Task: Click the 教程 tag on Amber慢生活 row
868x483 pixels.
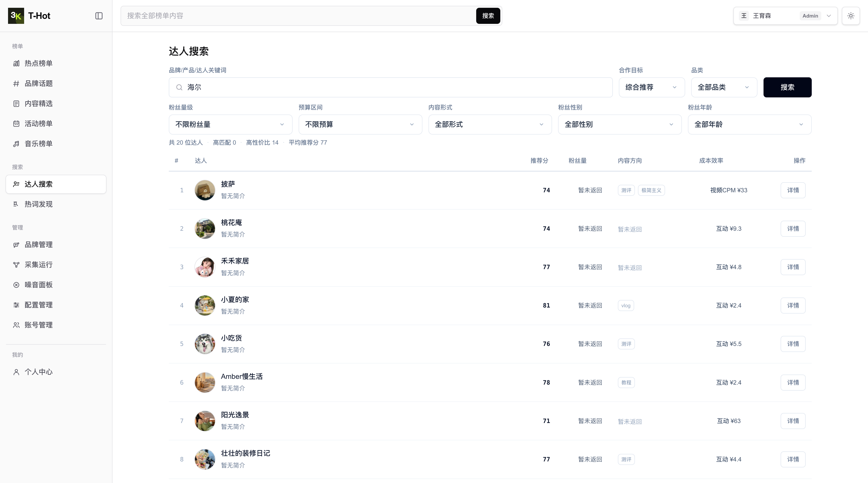Action: click(626, 383)
